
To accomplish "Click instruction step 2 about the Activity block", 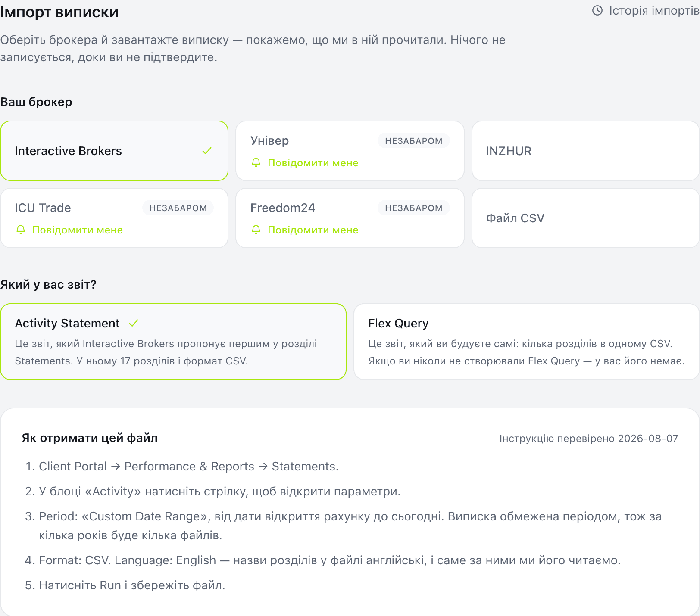I will tap(213, 492).
